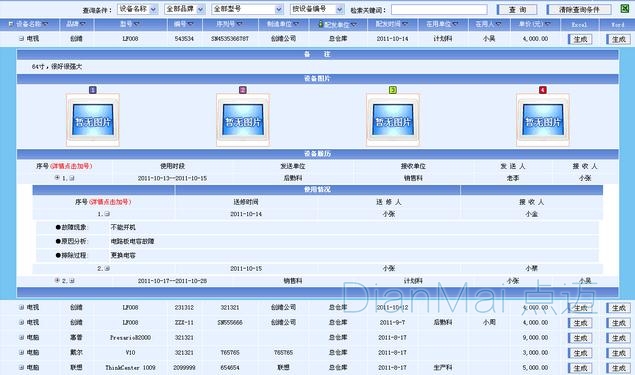Click the icon beside repair record 2.
This screenshot has height=375, width=635.
107,268
